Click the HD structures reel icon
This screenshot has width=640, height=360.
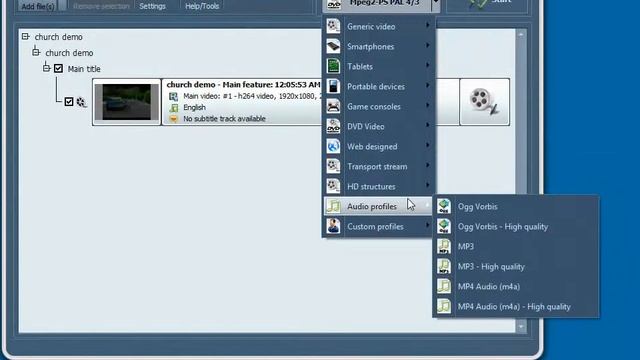click(333, 186)
